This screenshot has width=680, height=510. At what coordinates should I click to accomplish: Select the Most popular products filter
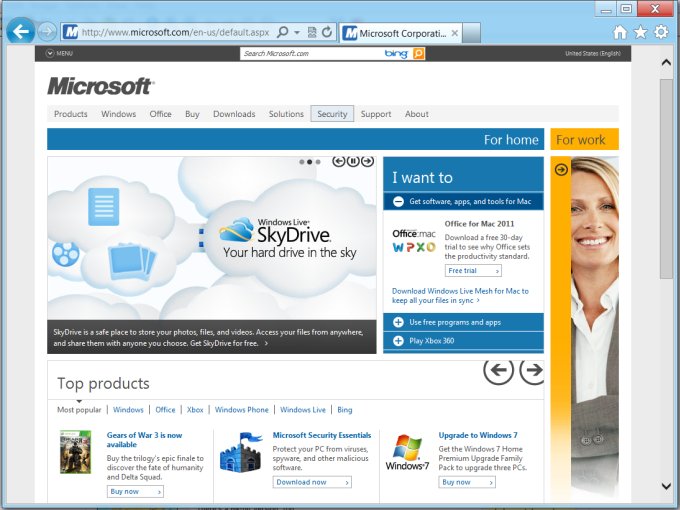click(x=79, y=410)
